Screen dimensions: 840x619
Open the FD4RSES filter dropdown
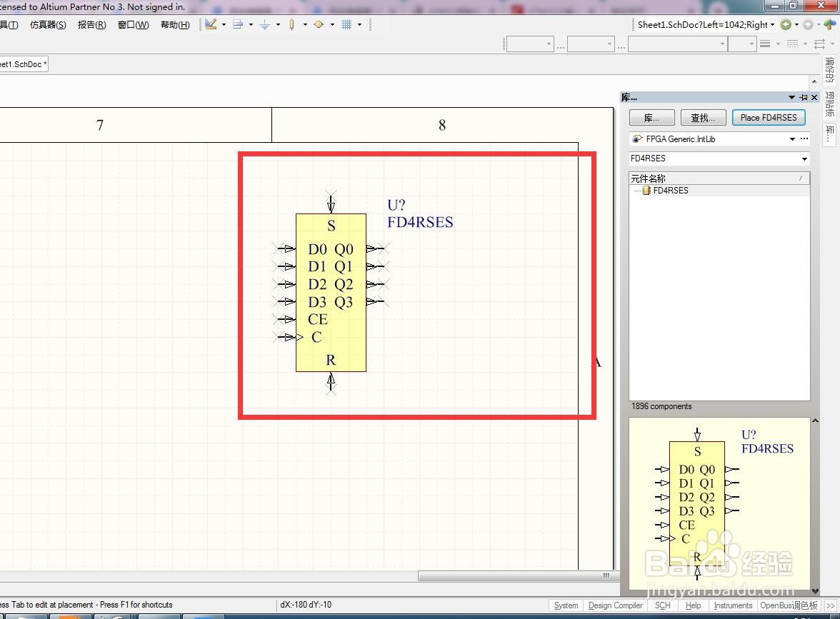[x=804, y=158]
